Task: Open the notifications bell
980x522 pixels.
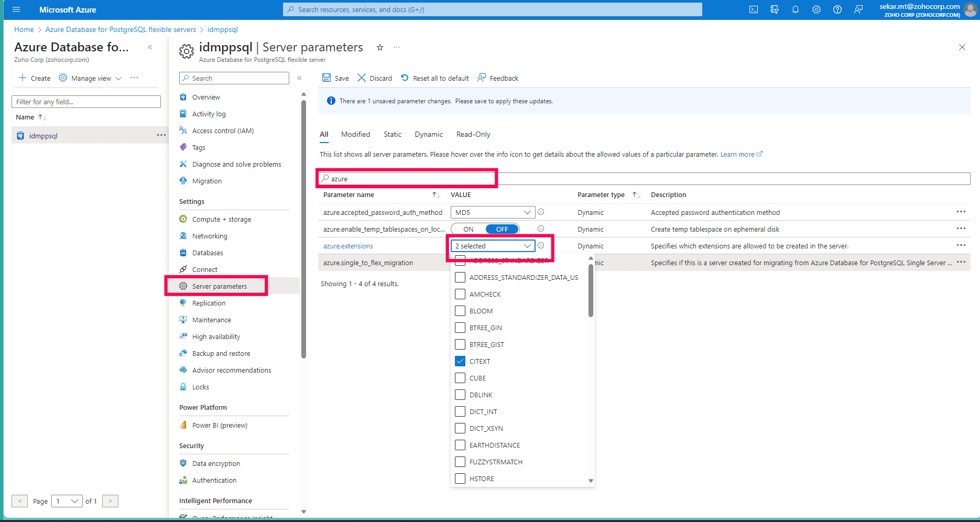Action: (795, 9)
